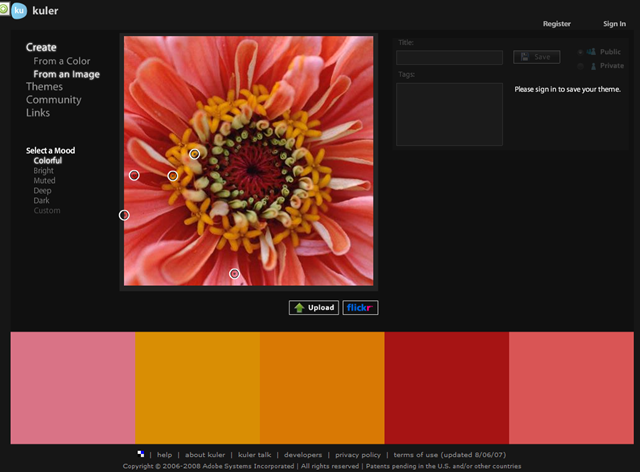Open the Register link
The width and height of the screenshot is (640, 472).
click(x=557, y=24)
